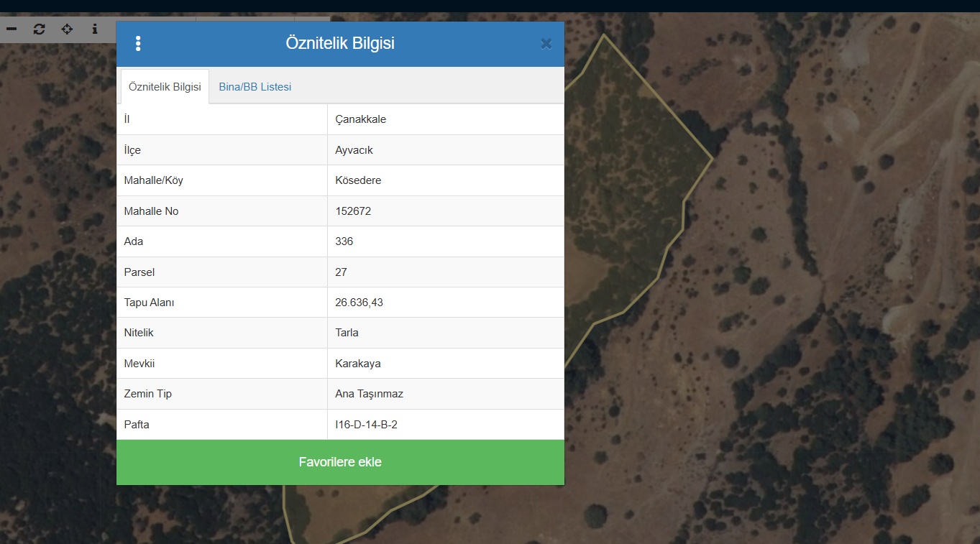Click the refresh arrows icon in toolbar

(40, 29)
